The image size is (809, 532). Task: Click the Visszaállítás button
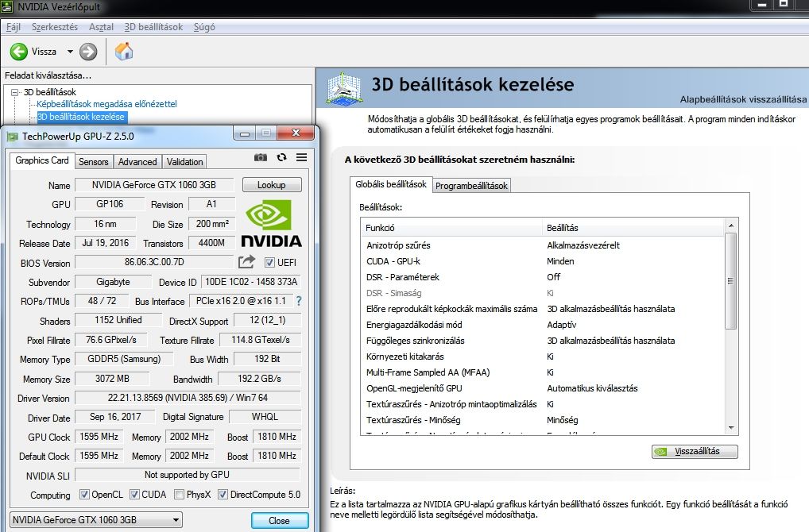[695, 451]
